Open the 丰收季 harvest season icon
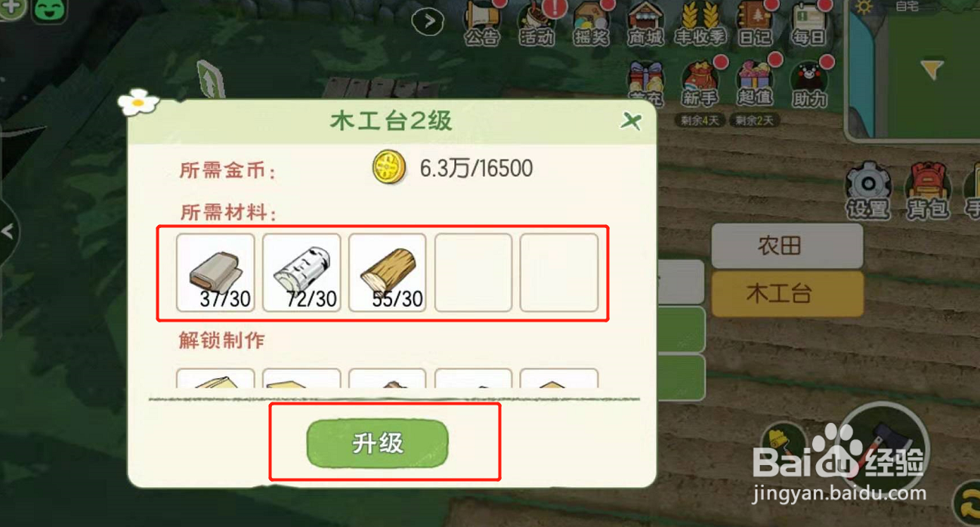 click(700, 23)
